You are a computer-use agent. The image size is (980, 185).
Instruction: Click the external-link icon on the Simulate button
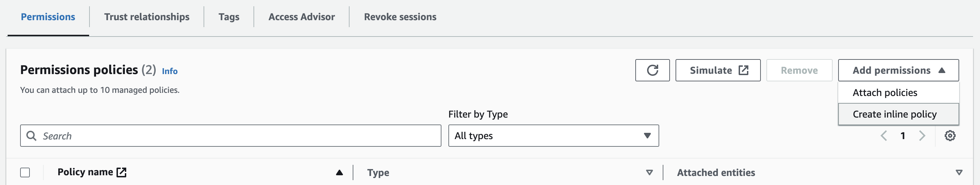pyautogui.click(x=743, y=70)
